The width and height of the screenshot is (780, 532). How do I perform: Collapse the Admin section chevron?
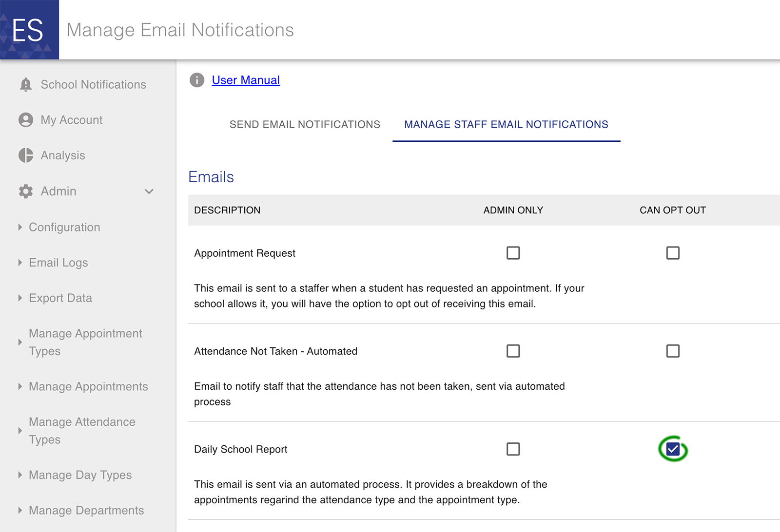[x=149, y=191]
